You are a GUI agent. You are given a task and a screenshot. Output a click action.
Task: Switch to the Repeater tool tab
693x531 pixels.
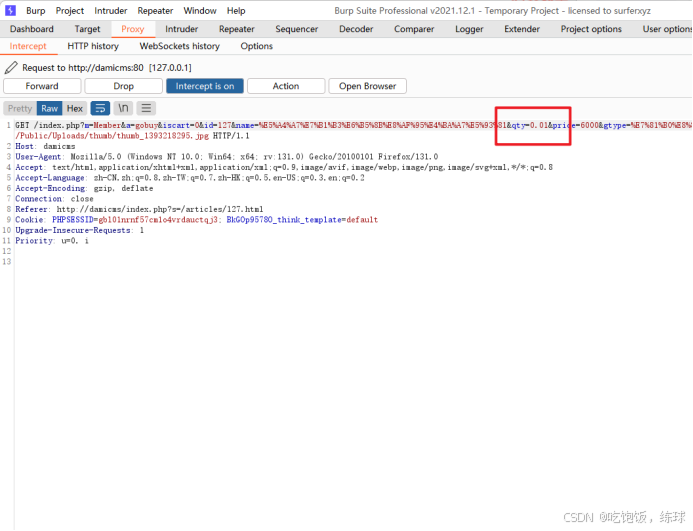pyautogui.click(x=237, y=29)
